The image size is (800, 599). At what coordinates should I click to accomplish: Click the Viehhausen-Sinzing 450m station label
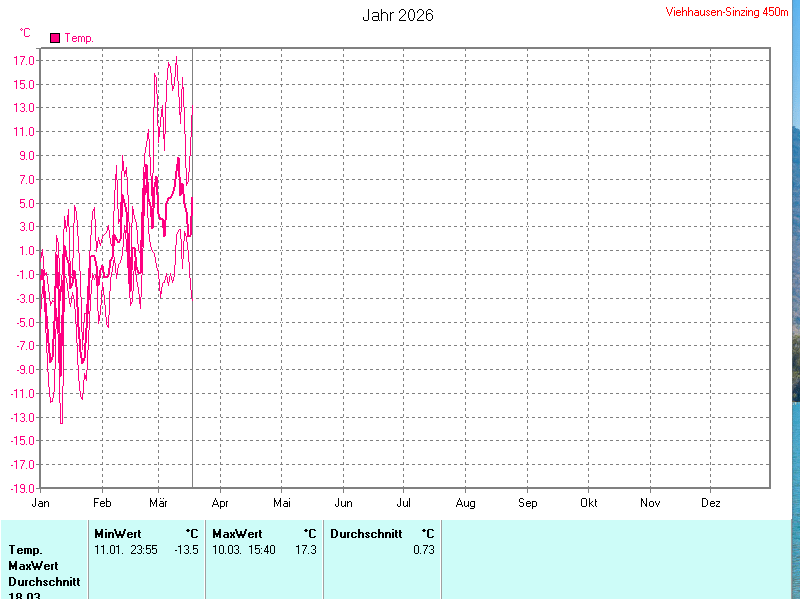pos(732,13)
